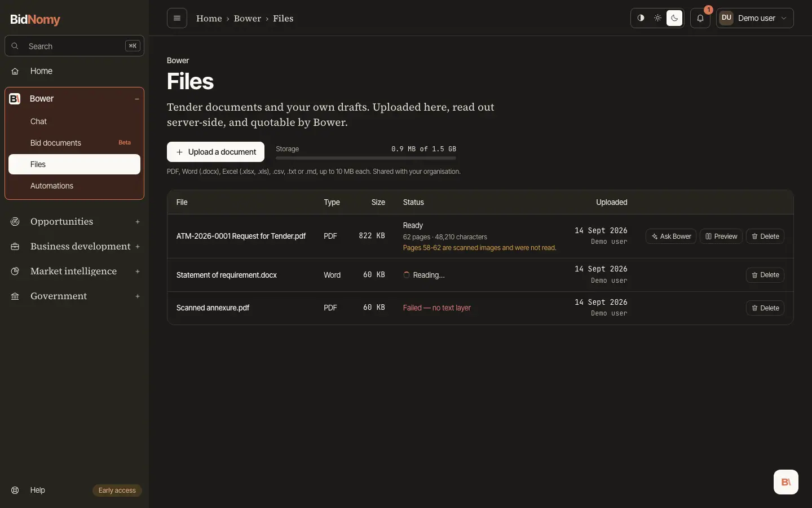Click Bower in the breadcrumb
Screen dimensions: 812x508
[248, 19]
